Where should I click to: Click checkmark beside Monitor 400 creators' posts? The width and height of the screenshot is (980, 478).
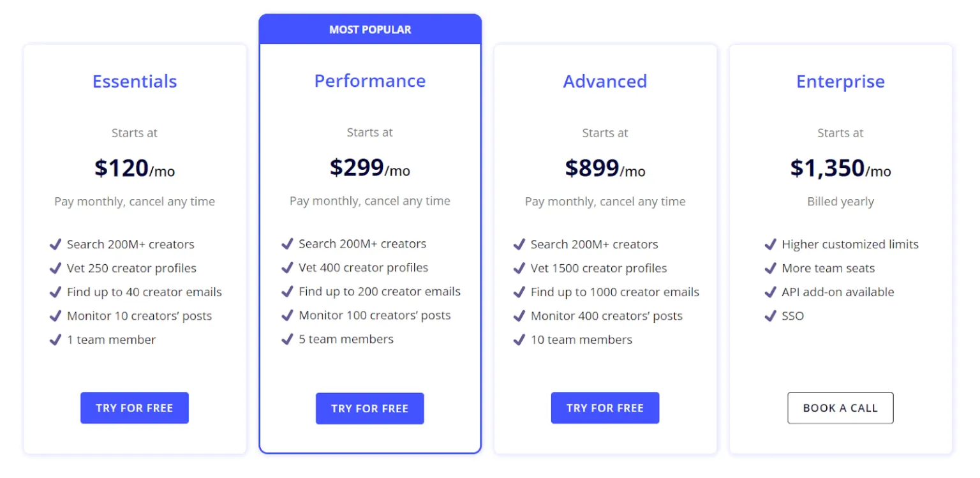[x=519, y=316]
